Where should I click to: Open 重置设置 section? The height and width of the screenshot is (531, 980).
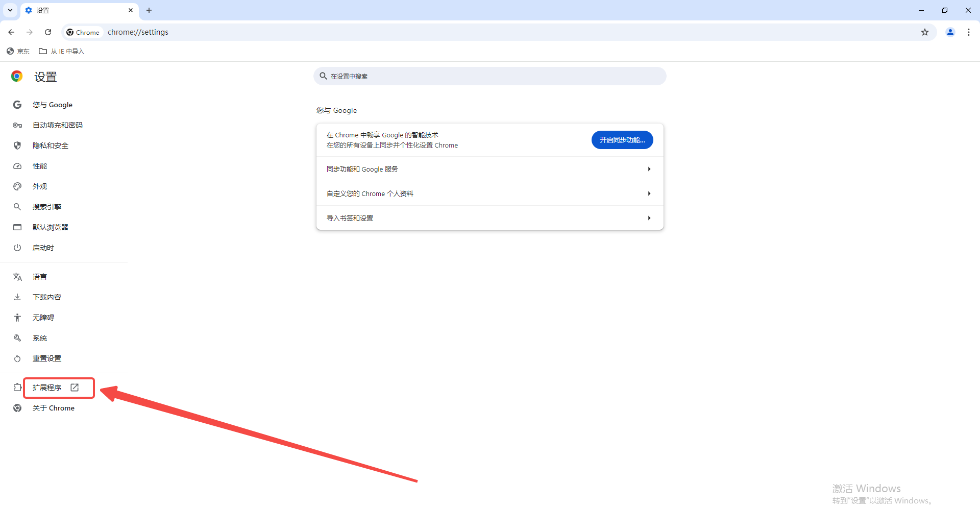pos(47,358)
